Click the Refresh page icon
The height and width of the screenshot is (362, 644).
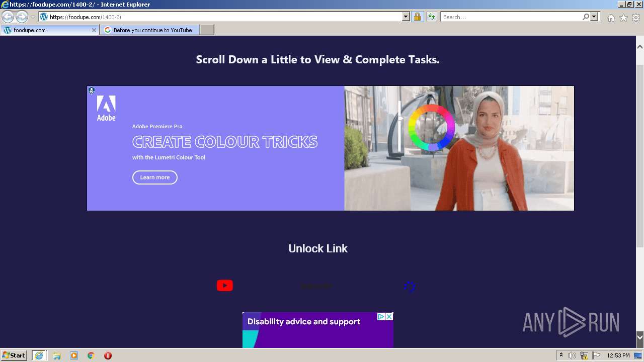(x=431, y=17)
